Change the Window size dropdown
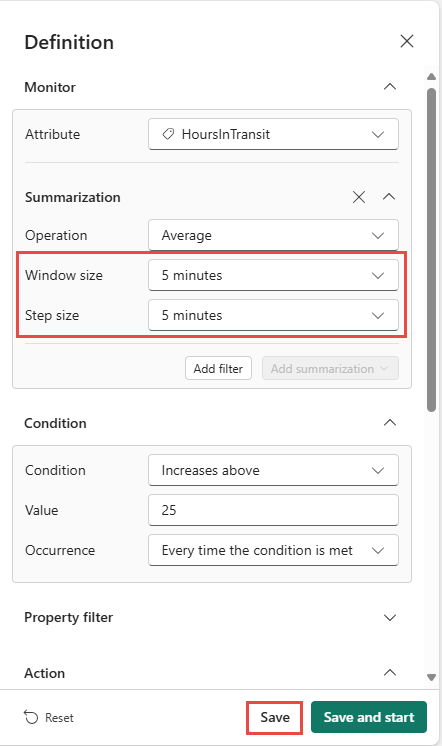The image size is (442, 746). tap(273, 275)
